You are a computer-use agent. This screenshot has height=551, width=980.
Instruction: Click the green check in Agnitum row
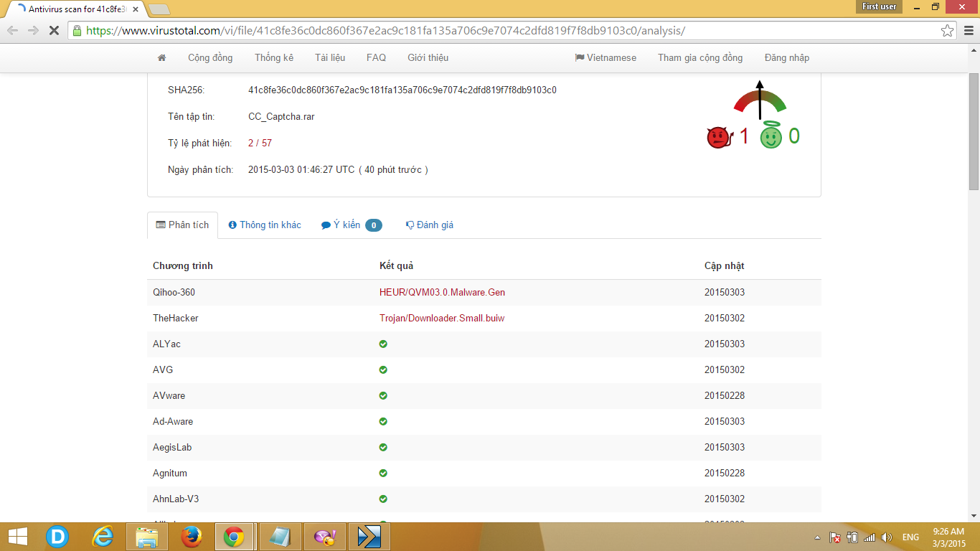[x=383, y=473]
